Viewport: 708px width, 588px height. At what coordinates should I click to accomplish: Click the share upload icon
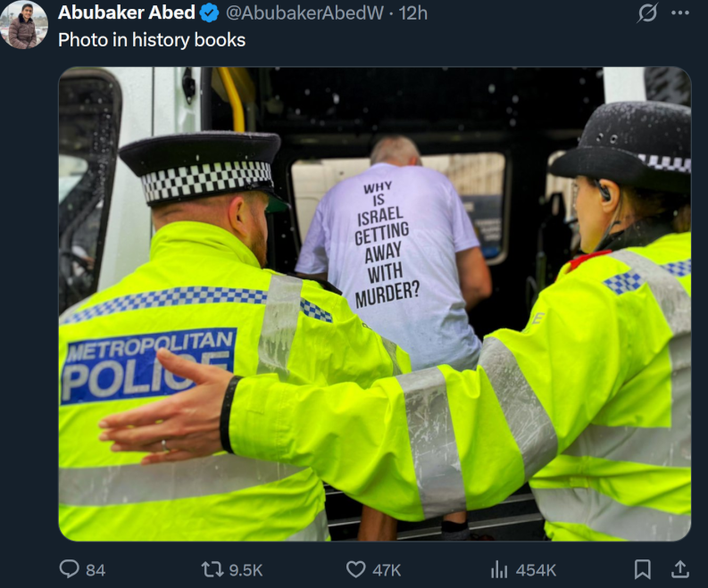679,569
